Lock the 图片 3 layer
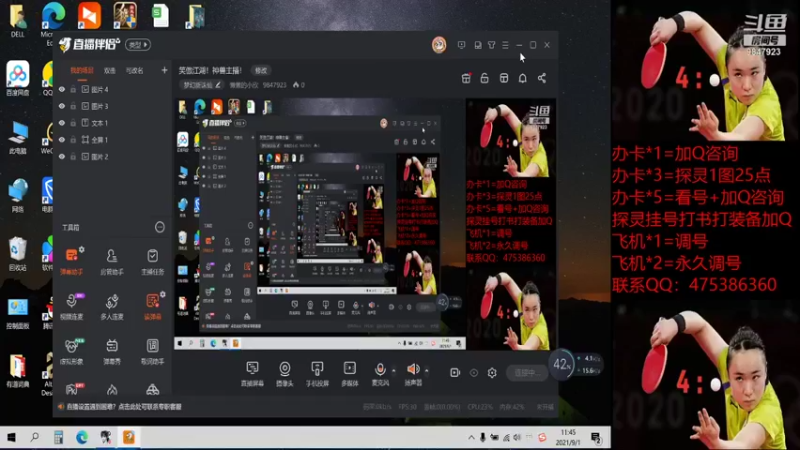This screenshot has height=450, width=800. 73,106
